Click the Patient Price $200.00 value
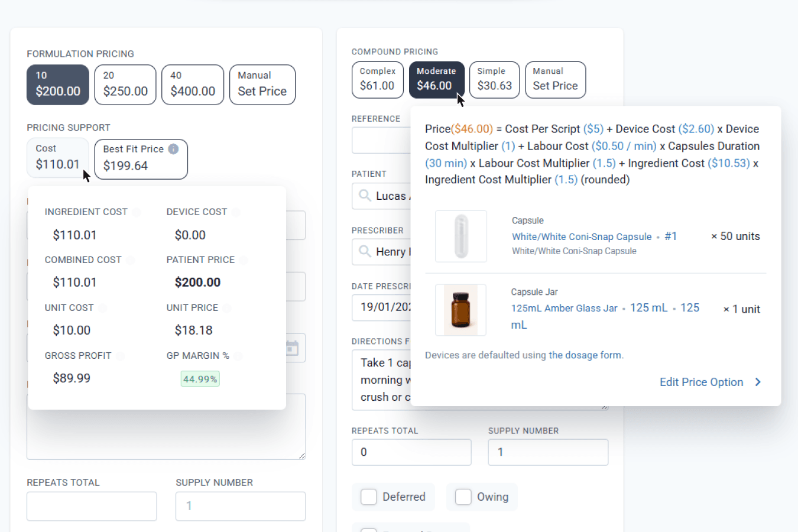Viewport: 798px width, 532px height. 197,283
